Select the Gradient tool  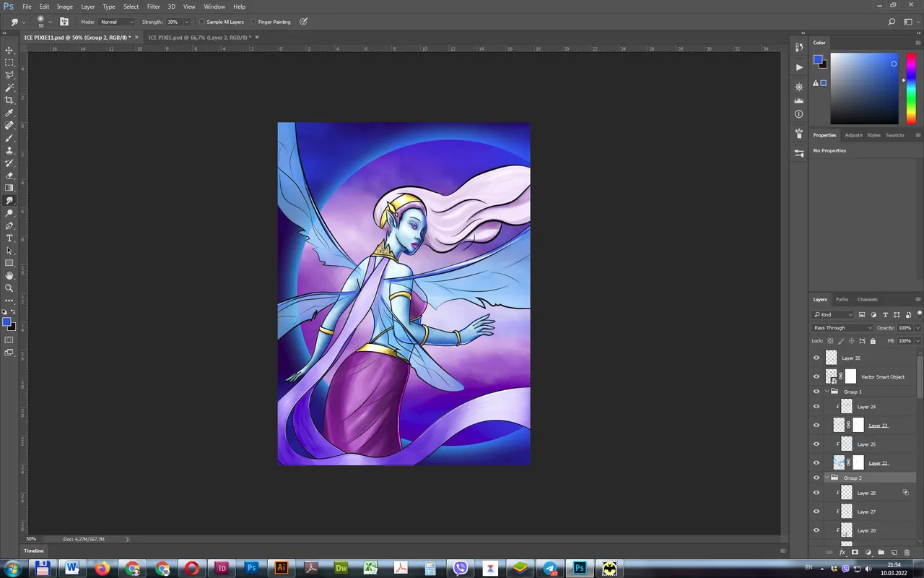point(9,188)
